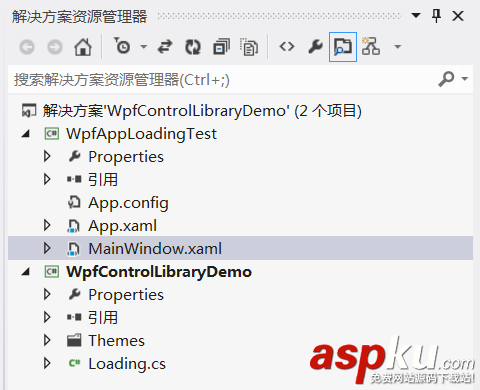
Task: Go to Home view in Solution Explorer
Action: pos(83,47)
